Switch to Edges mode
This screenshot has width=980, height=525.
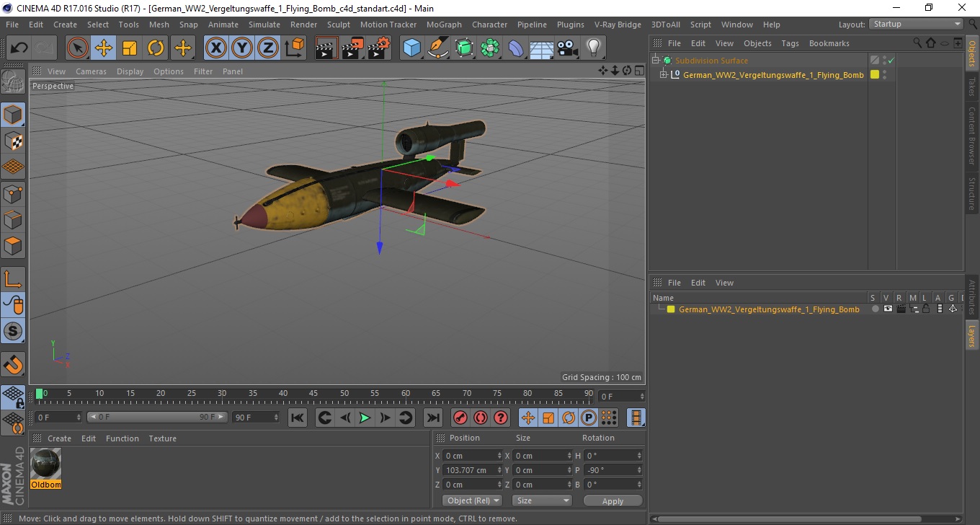[13, 219]
